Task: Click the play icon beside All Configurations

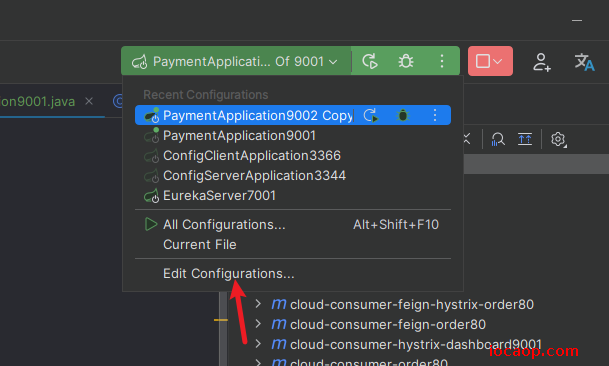Action: (151, 224)
